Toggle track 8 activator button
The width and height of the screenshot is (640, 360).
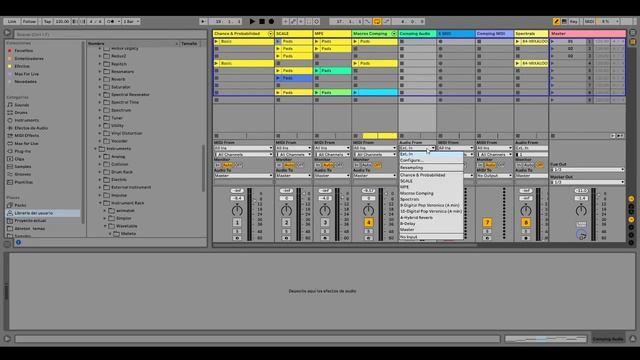526,222
